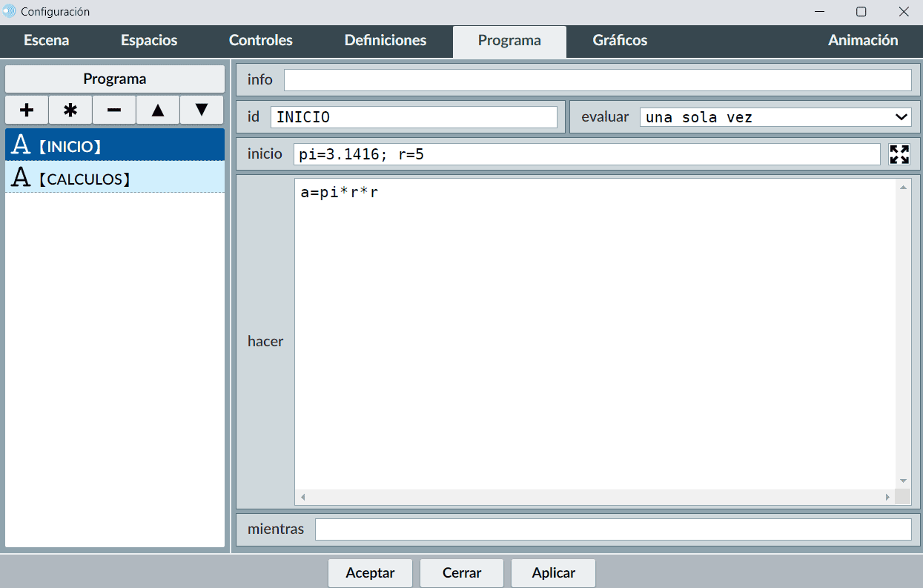Move item up with up-arrow icon

pyautogui.click(x=158, y=110)
